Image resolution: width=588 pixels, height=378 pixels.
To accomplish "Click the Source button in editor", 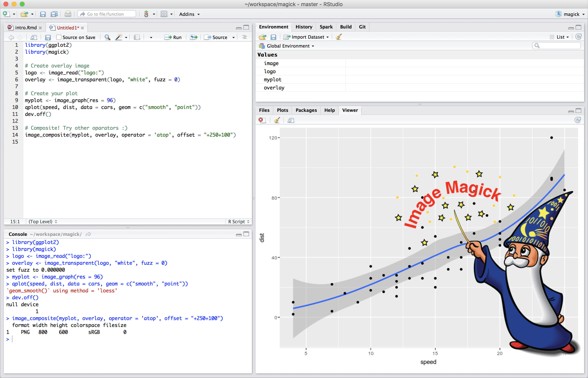I will (x=216, y=37).
